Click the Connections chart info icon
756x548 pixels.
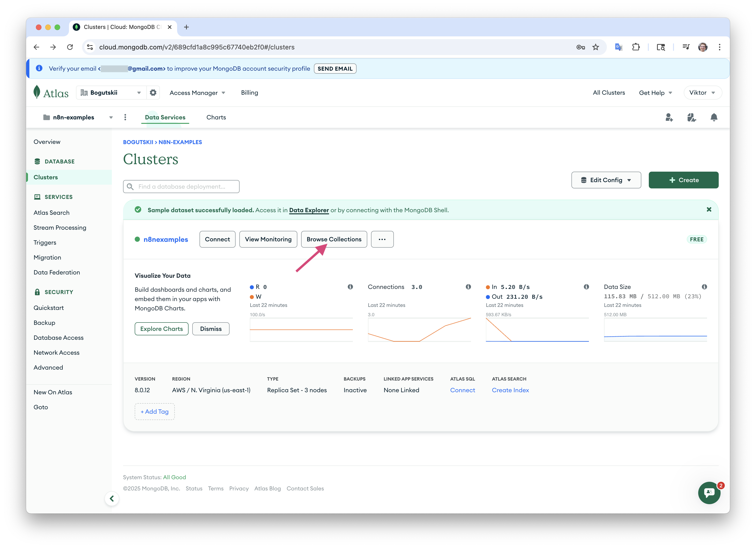click(468, 287)
